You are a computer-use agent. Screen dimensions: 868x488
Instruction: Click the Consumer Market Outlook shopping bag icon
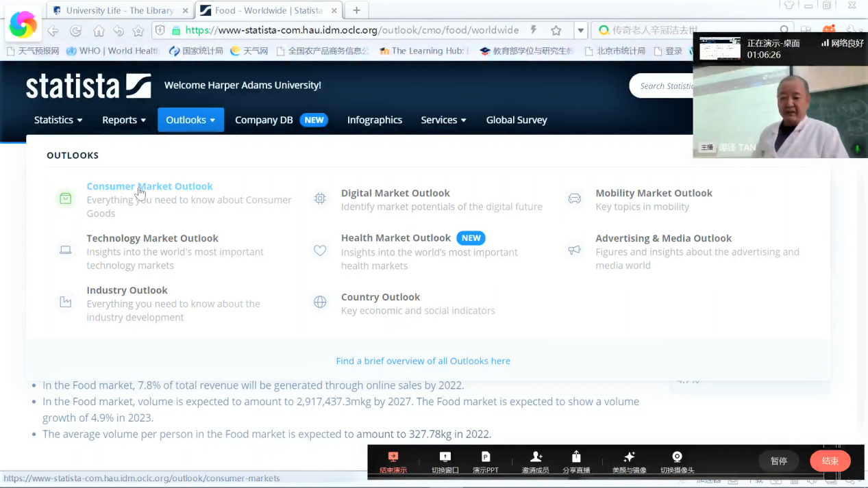[65, 198]
